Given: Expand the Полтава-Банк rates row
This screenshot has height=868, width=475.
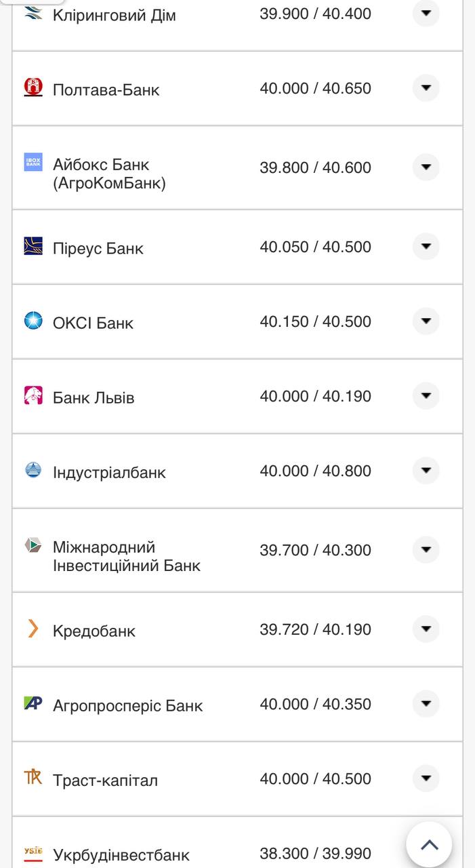Looking at the screenshot, I should click(426, 87).
